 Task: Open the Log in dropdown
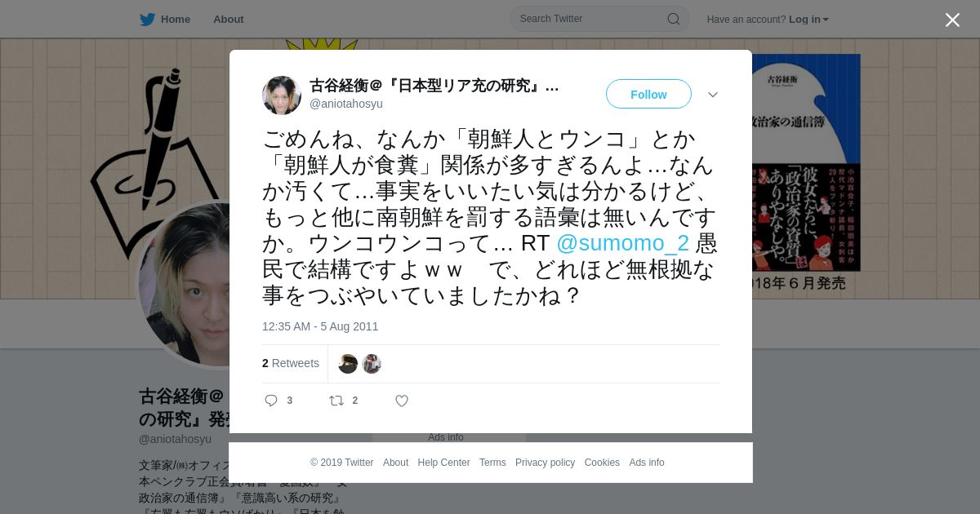click(x=808, y=20)
